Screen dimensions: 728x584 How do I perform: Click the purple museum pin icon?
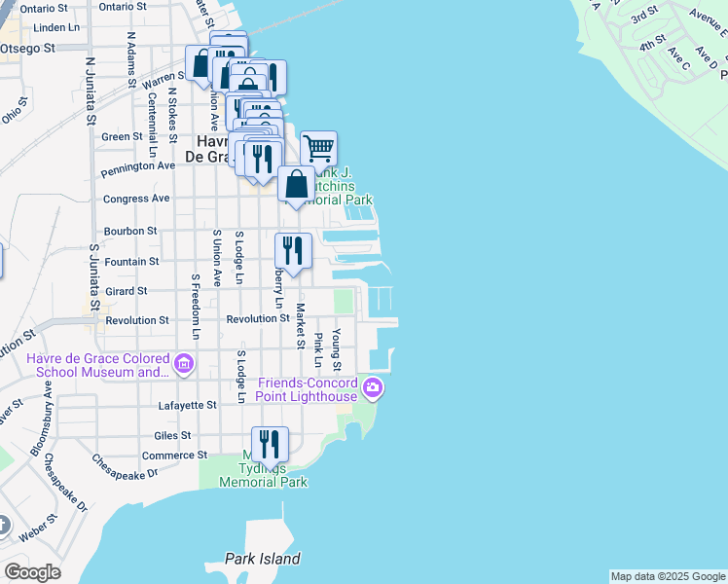pyautogui.click(x=184, y=365)
